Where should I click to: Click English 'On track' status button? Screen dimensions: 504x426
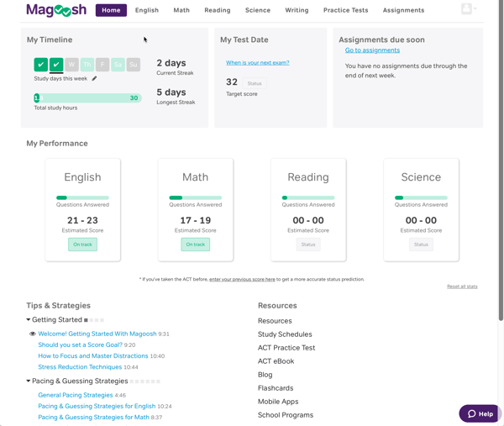(82, 245)
